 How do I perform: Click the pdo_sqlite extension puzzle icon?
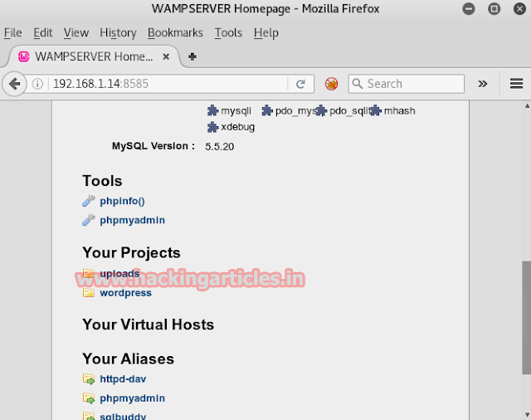321,110
